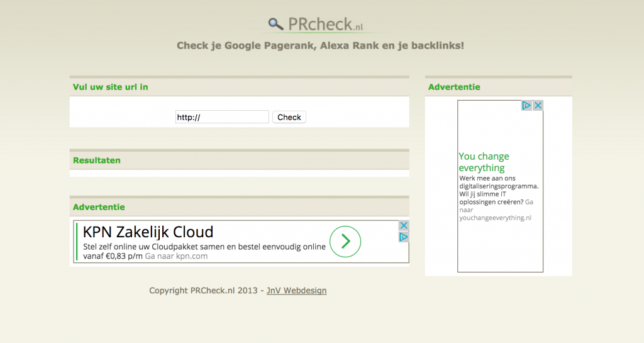
Task: Click the 'Resultaten' section header
Action: click(97, 160)
